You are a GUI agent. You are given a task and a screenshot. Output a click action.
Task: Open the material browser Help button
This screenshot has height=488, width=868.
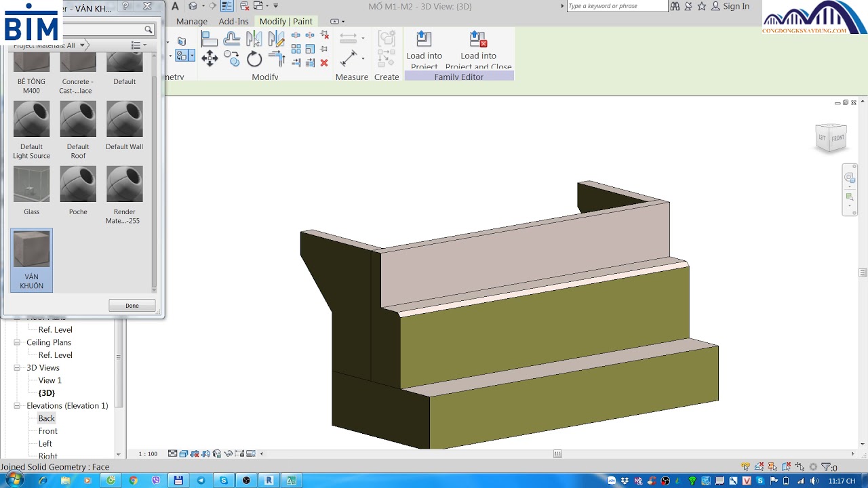[x=125, y=6]
